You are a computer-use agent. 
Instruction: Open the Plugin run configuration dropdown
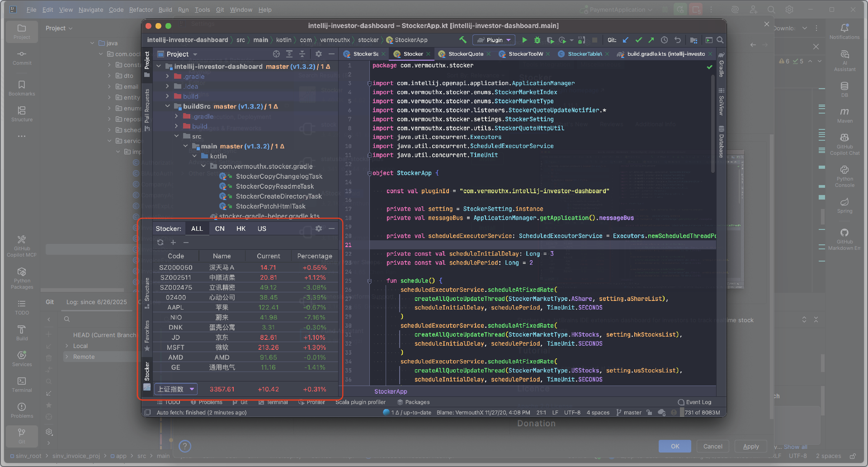(x=494, y=40)
